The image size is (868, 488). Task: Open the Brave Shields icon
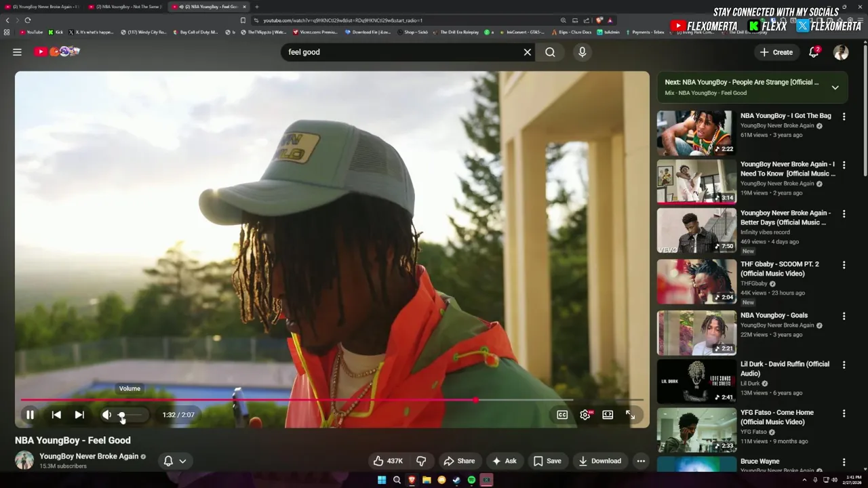(x=599, y=20)
